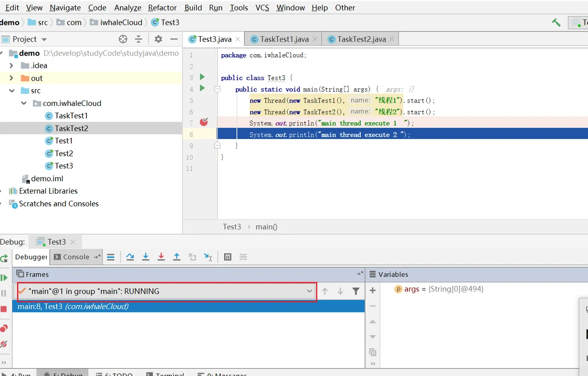Select the Debugger tab
The width and height of the screenshot is (588, 376).
point(31,257)
